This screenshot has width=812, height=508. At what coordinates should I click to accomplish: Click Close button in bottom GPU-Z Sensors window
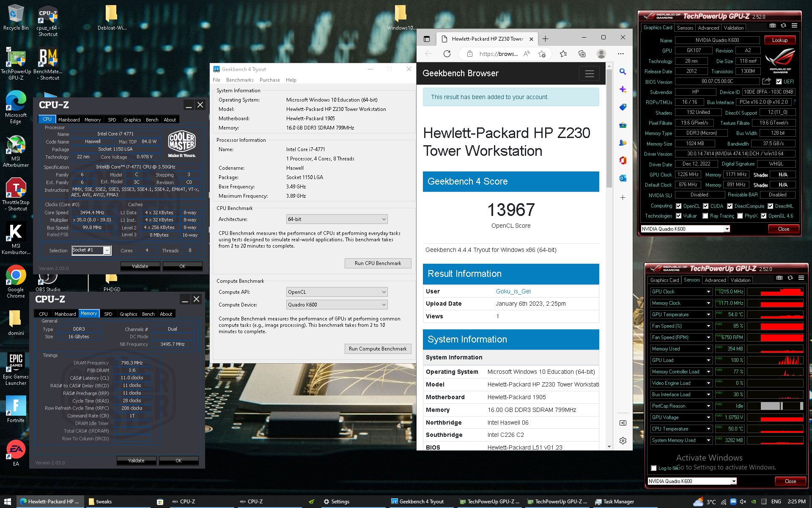(x=790, y=481)
